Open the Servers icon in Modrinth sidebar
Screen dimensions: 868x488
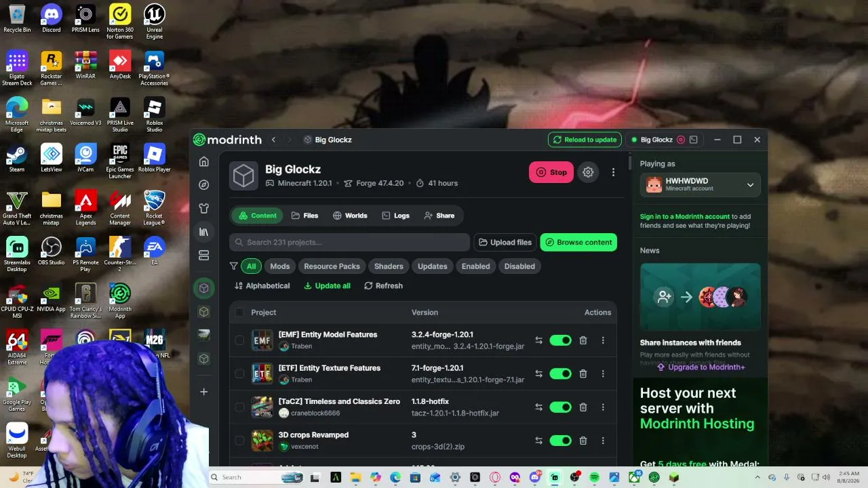tap(204, 256)
